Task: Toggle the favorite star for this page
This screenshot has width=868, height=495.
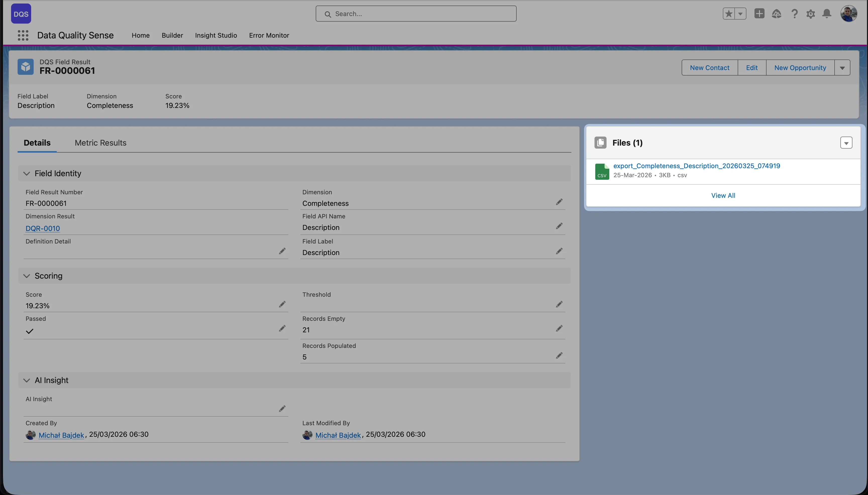Action: tap(729, 14)
